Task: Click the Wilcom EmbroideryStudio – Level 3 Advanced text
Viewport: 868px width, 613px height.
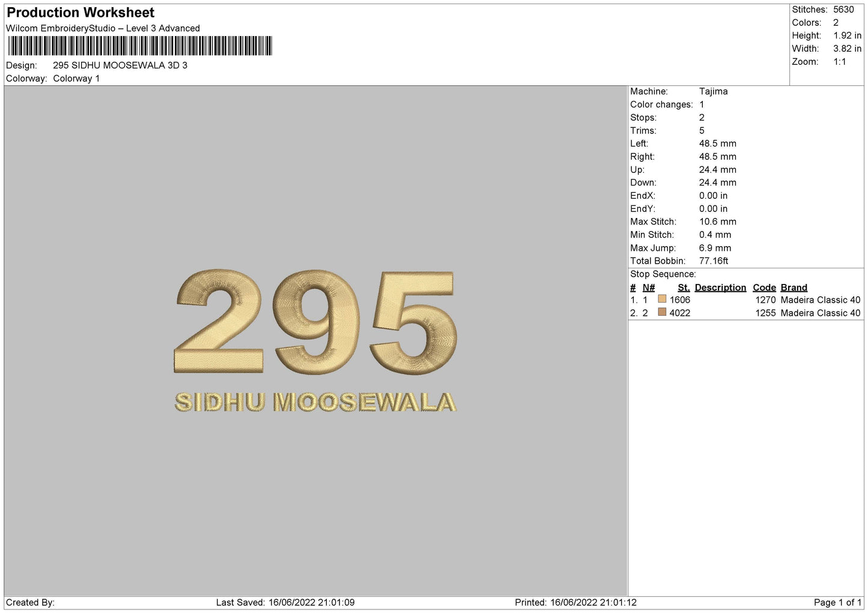Action: click(x=103, y=28)
